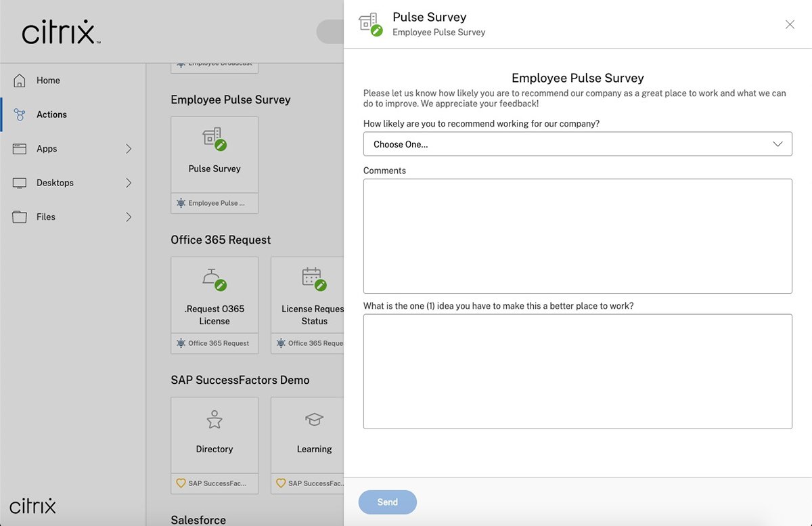The height and width of the screenshot is (526, 812).
Task: Click the Desktops monitor icon
Action: pyautogui.click(x=20, y=182)
